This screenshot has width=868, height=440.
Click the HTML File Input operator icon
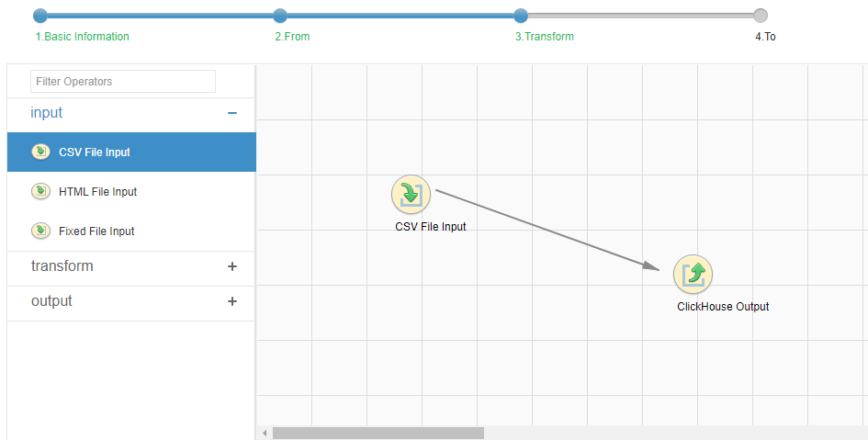(x=40, y=191)
